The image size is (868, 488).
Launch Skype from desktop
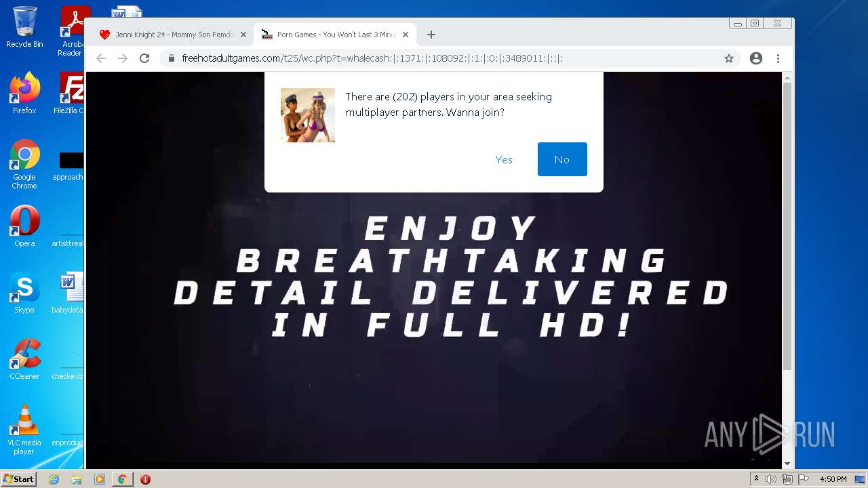pyautogui.click(x=24, y=293)
